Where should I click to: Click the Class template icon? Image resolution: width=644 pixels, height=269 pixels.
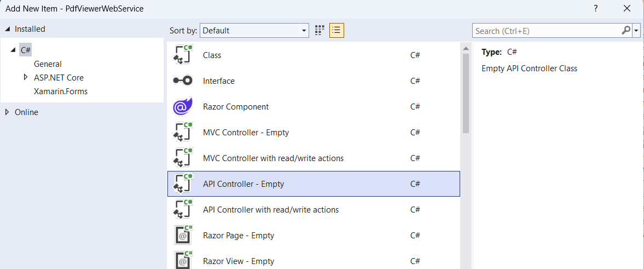click(x=183, y=55)
